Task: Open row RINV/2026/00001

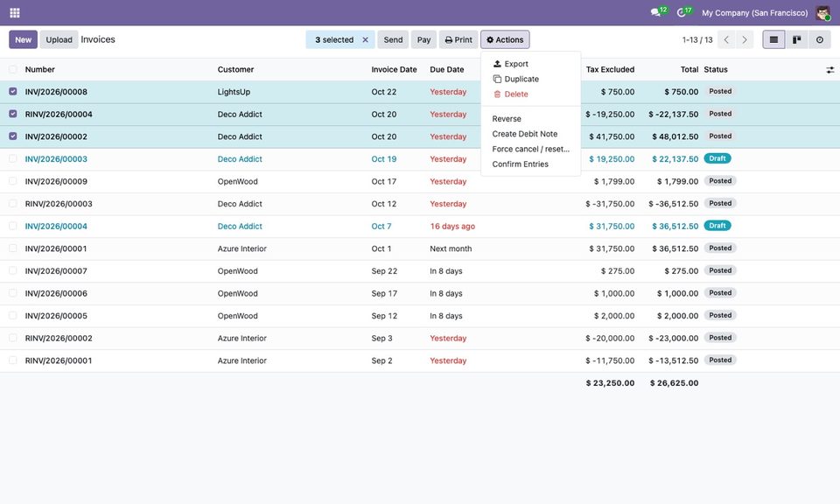Action: pos(420,360)
